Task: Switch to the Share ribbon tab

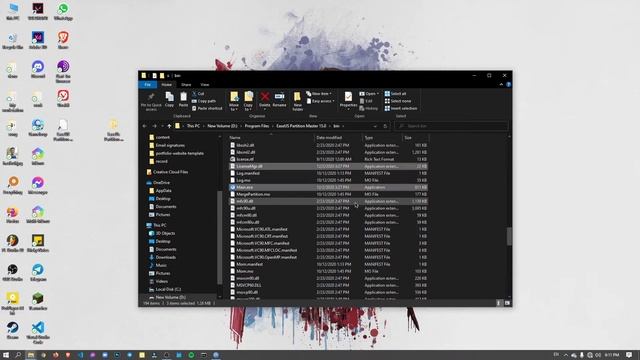Action: pos(186,84)
